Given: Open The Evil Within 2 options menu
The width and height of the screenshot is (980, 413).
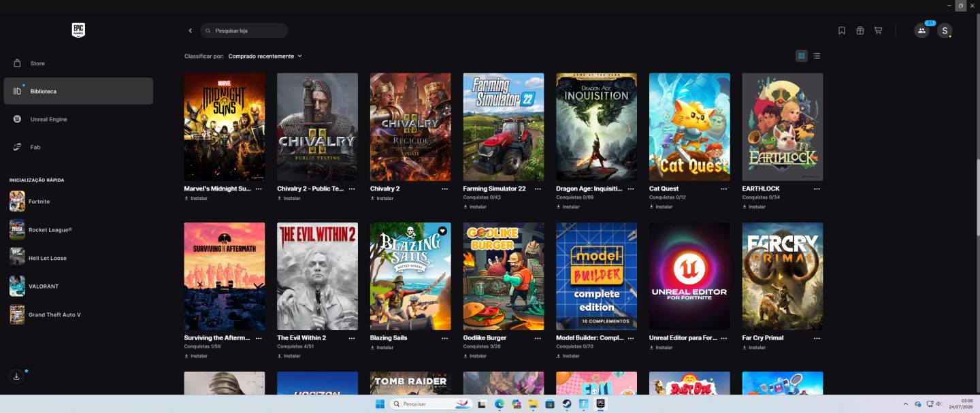Looking at the screenshot, I should click(352, 337).
